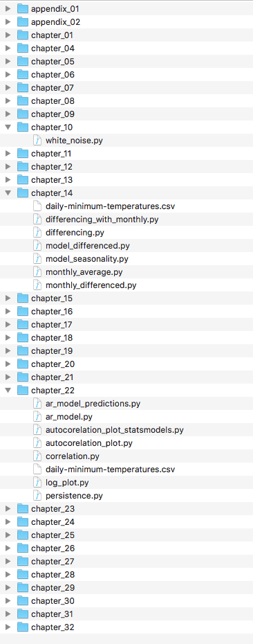Image resolution: width=253 pixels, height=644 pixels.
Task: Select the chapter_16 folder name
Action: (x=52, y=312)
